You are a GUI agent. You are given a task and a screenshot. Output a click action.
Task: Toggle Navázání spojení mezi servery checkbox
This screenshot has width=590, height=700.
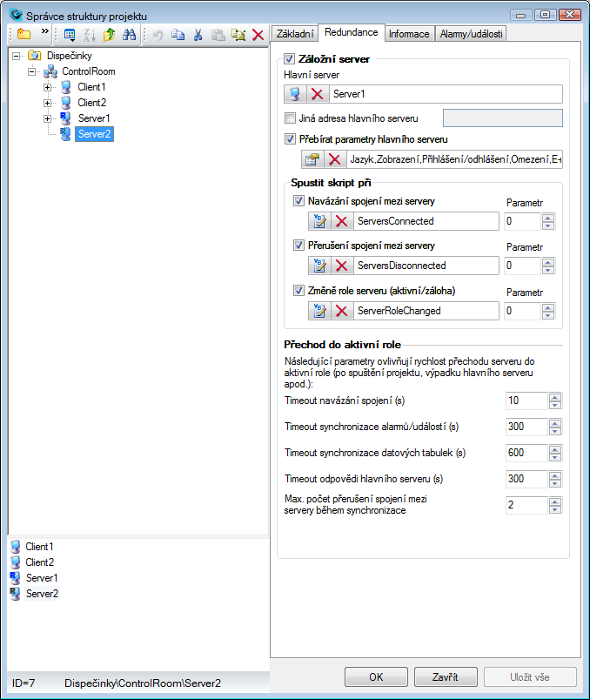[298, 201]
